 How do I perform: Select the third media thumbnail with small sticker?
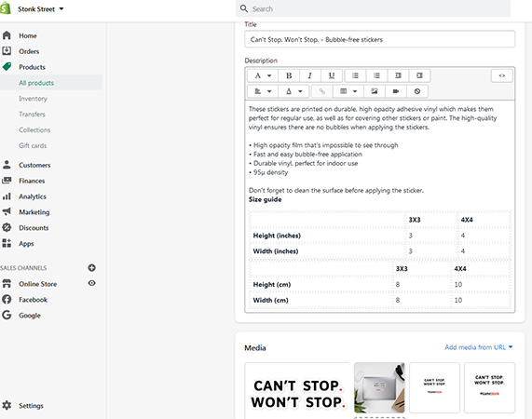coord(434,388)
